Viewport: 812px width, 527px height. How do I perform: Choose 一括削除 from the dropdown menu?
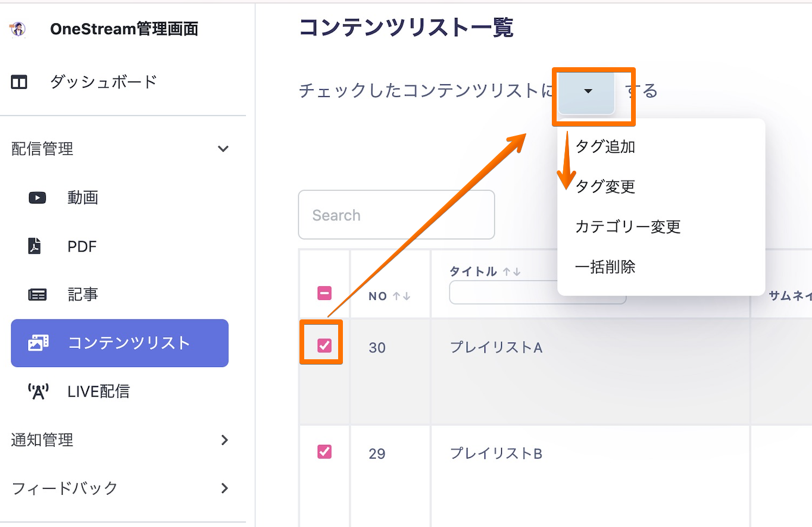[605, 267]
